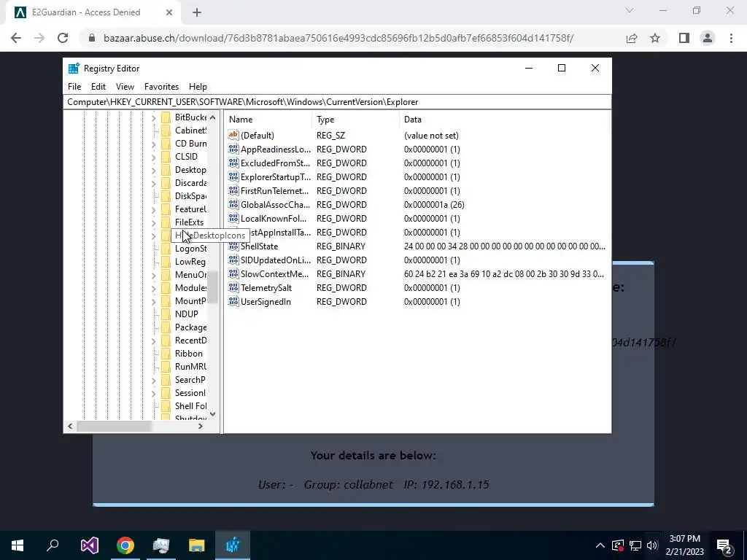Expand the Modules key
This screenshot has height=560, width=747.
coord(153,288)
